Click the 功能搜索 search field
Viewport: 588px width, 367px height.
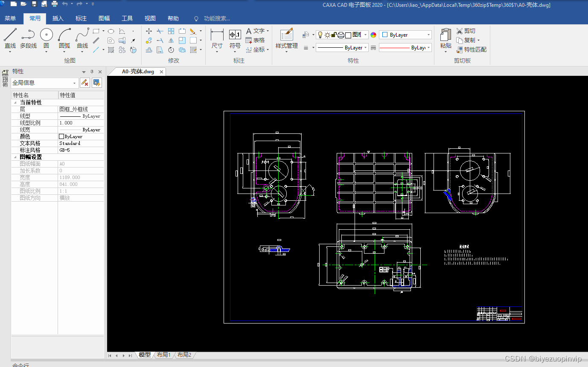[217, 18]
